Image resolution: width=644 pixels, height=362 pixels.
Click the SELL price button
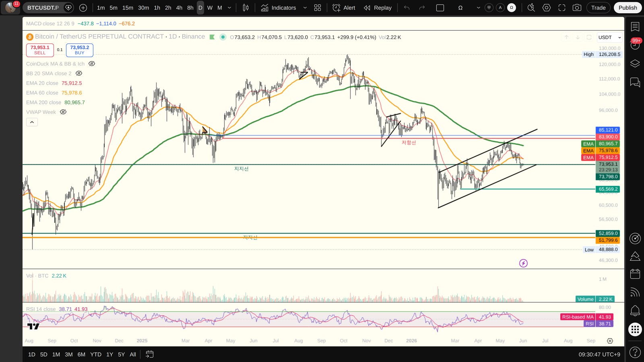click(40, 50)
